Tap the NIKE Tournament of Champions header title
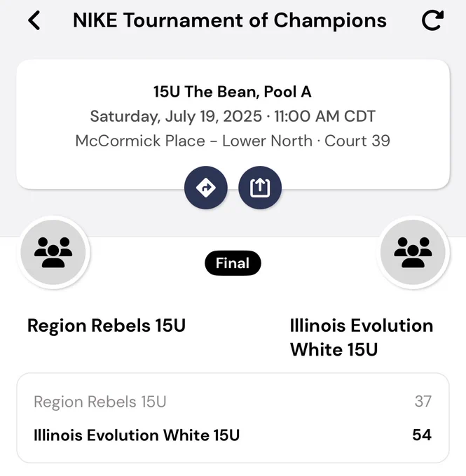The image size is (466, 476). coord(230,20)
